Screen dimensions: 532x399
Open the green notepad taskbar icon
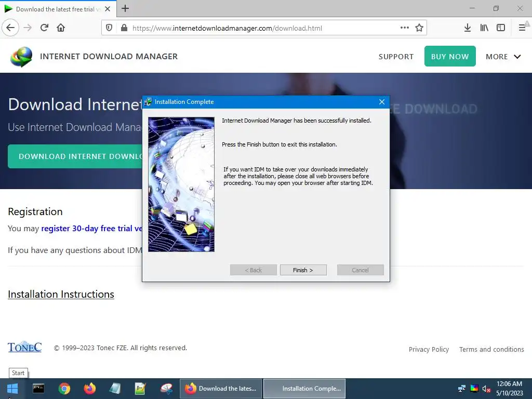(140, 389)
